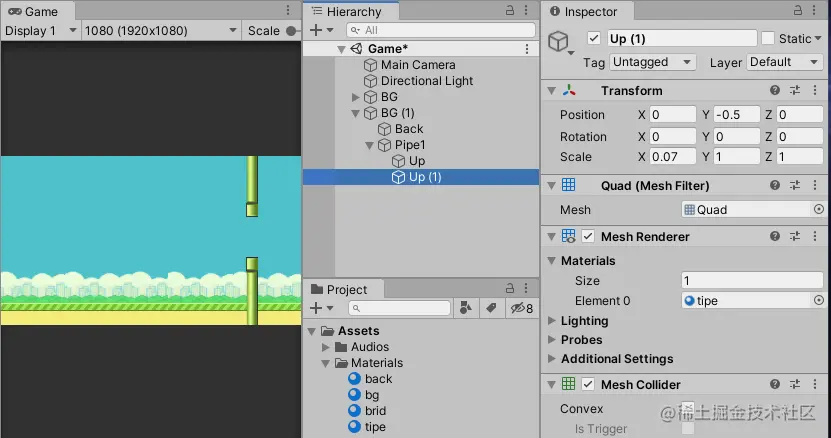Open Mesh Collider context menu

[x=815, y=384]
